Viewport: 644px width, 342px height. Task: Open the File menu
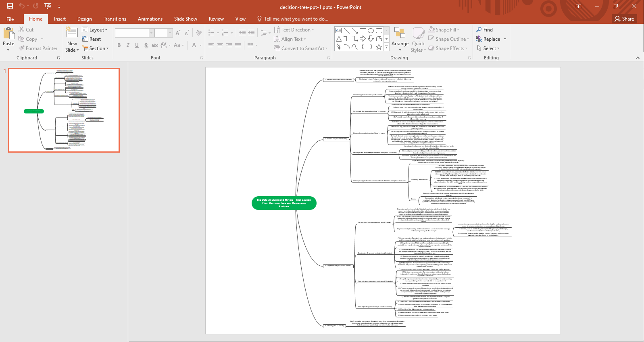(10, 19)
